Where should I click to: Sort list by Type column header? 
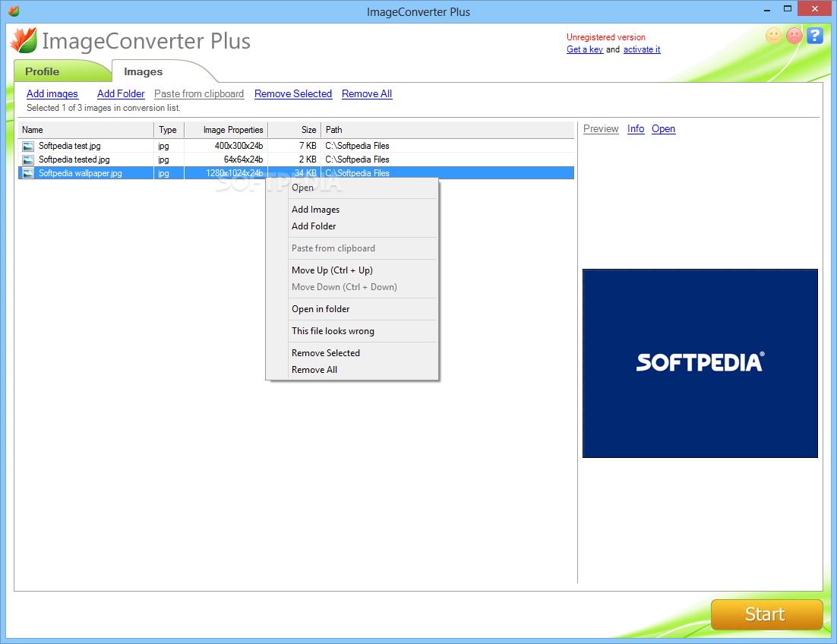point(169,130)
